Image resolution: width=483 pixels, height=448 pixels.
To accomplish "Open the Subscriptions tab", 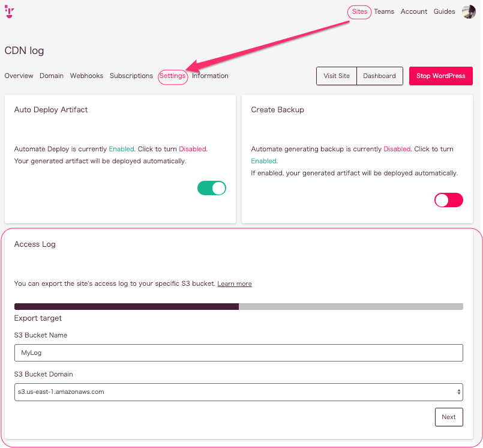I will 131,76.
